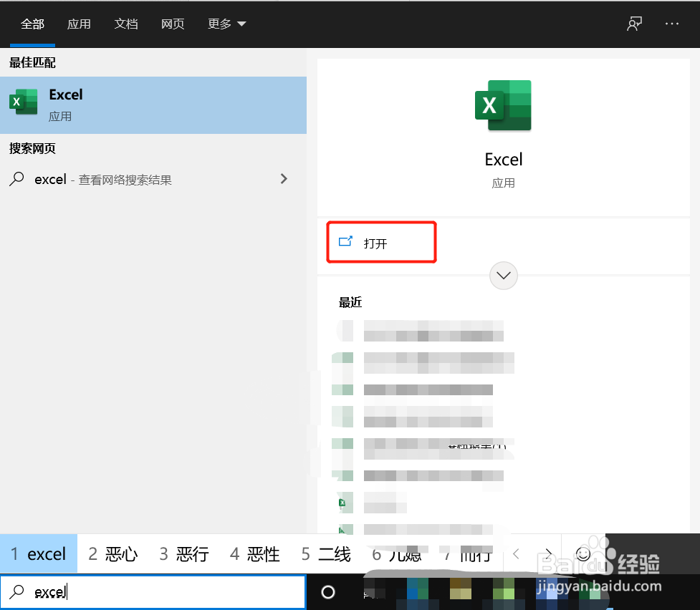
Task: Go to next IME candidate page
Action: pos(548,553)
